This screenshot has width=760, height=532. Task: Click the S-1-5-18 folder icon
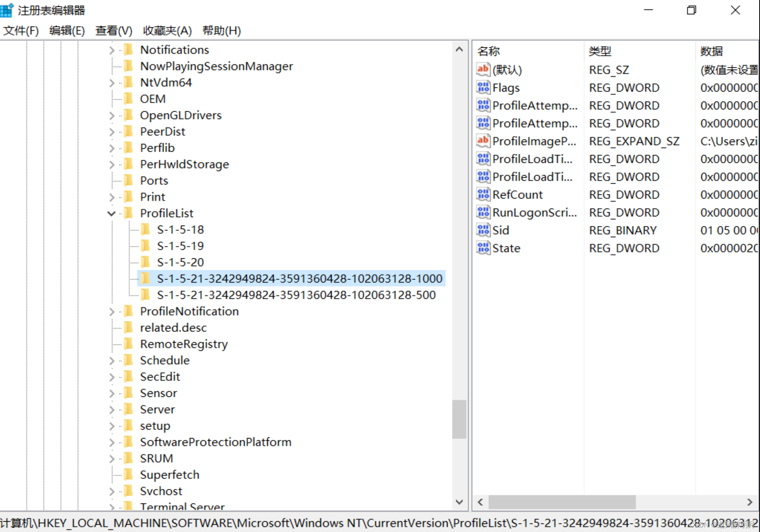click(x=146, y=230)
